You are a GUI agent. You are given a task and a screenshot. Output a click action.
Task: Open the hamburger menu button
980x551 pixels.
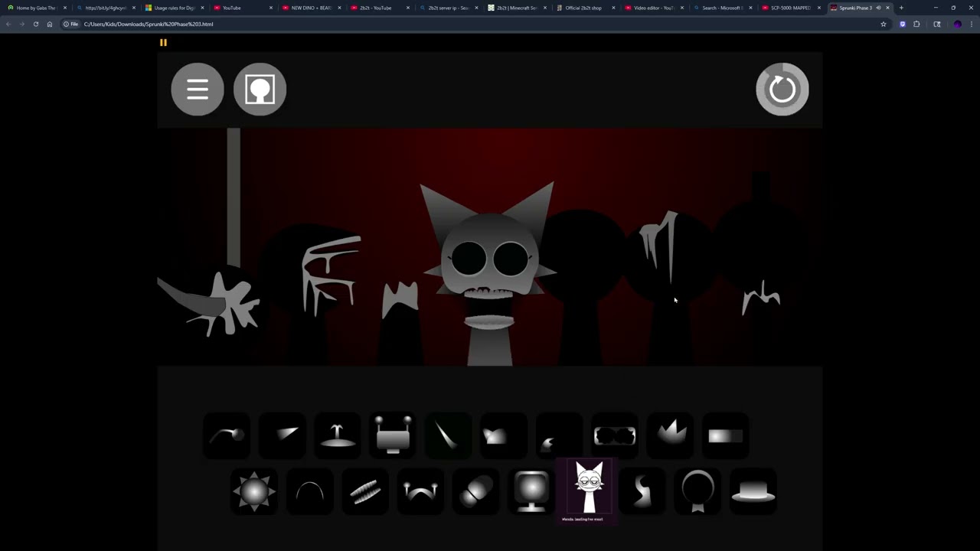[x=198, y=90]
